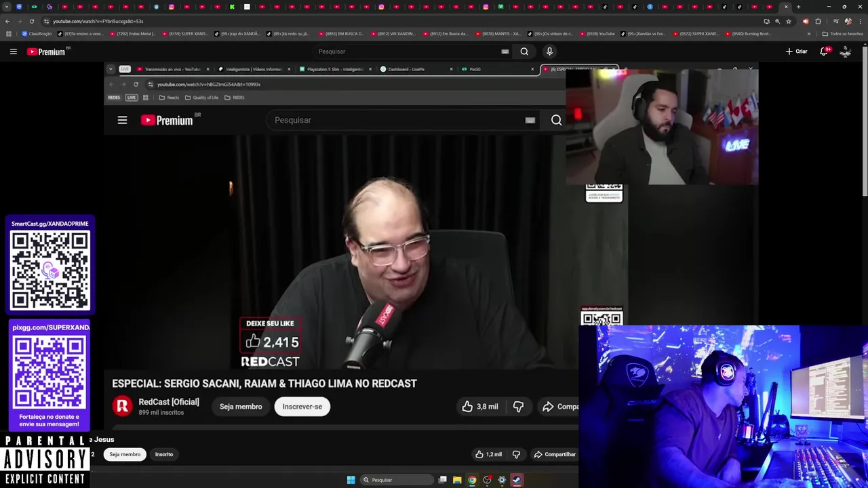Click the inner YouTube search magnifier
This screenshot has height=488, width=868.
(556, 120)
